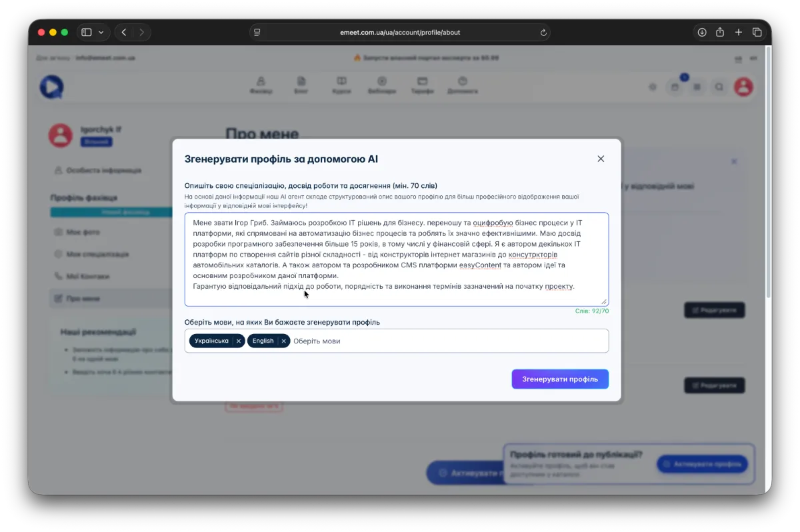
Task: Show the Safari tab overview
Action: click(x=757, y=32)
